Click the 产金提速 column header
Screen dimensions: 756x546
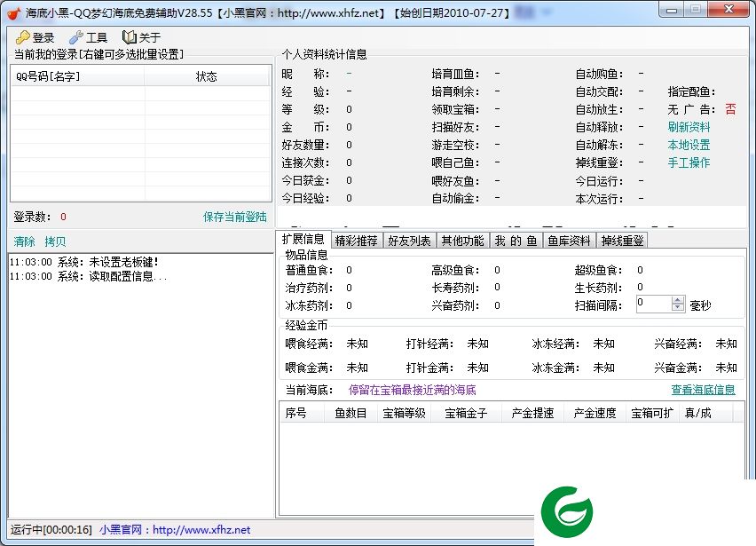pyautogui.click(x=532, y=413)
